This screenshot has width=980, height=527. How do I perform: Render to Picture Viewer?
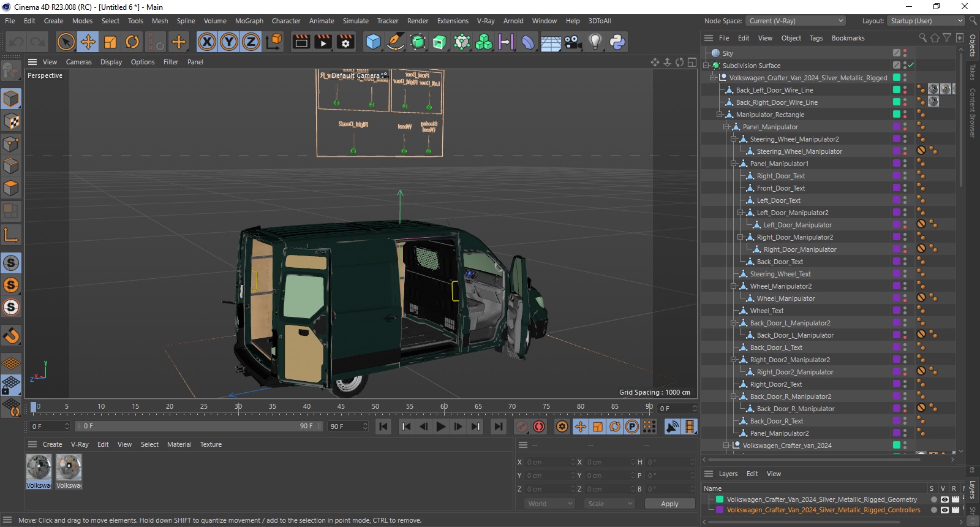click(323, 42)
